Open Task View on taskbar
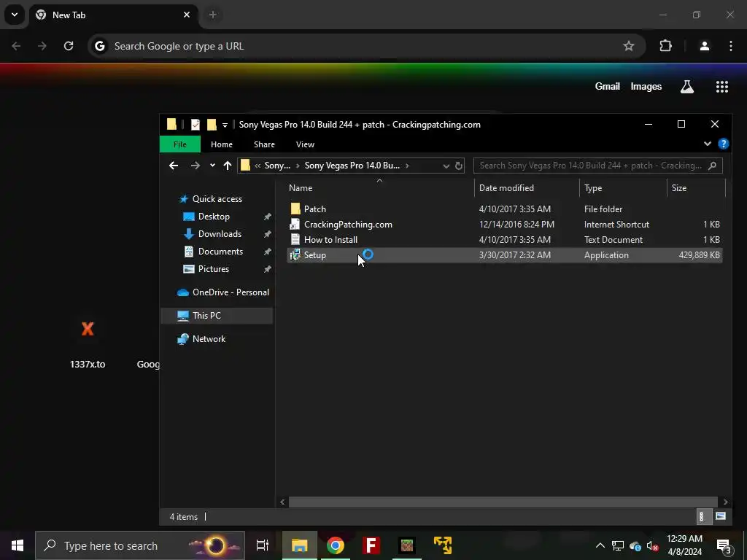Screen dimensions: 747x560 click(263, 545)
